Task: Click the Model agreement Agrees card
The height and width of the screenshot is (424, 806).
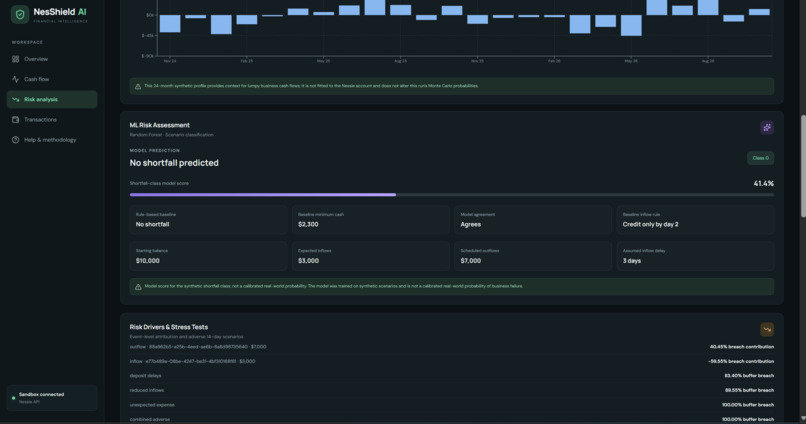Action: pyautogui.click(x=533, y=220)
